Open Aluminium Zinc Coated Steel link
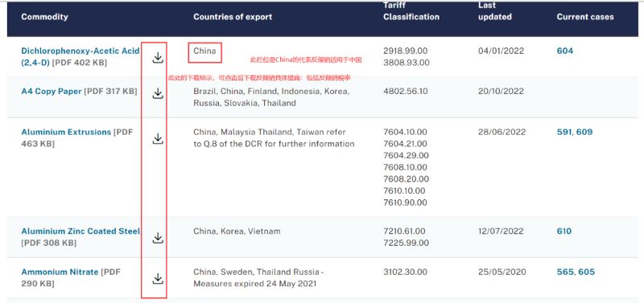Screen dimensions: 644x303 80,231
